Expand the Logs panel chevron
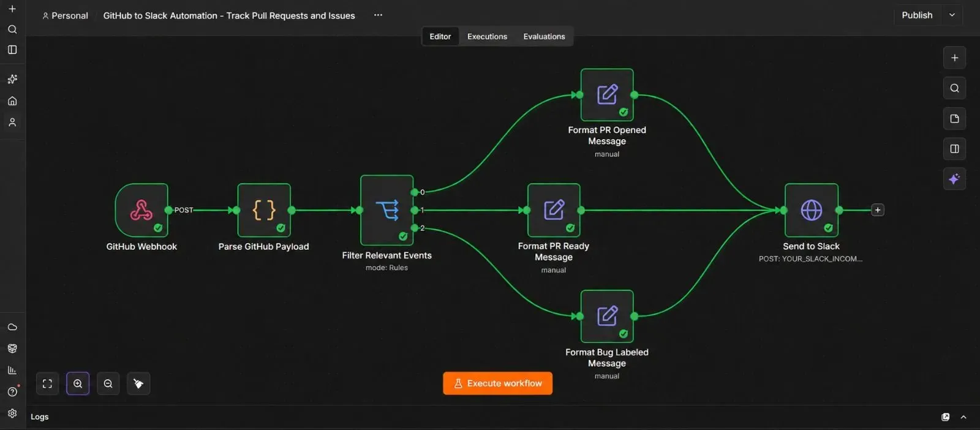The image size is (980, 430). point(963,417)
